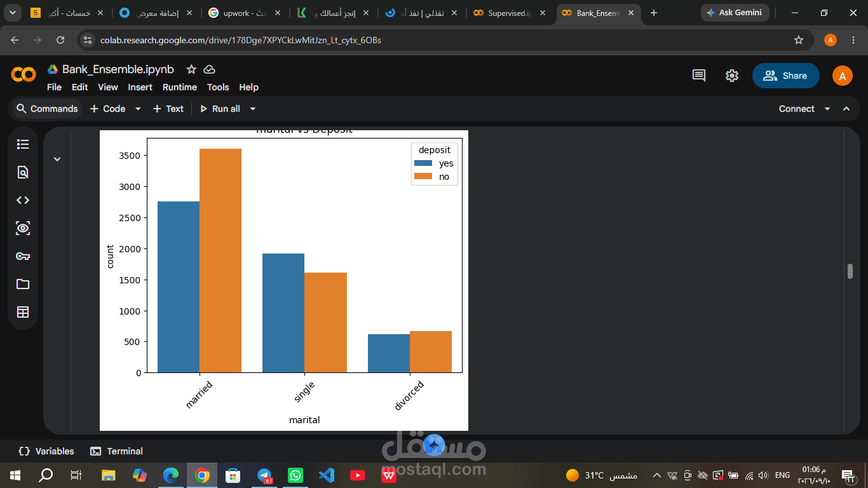This screenshot has height=488, width=868.
Task: Open Colab settings gear icon
Action: 732,76
